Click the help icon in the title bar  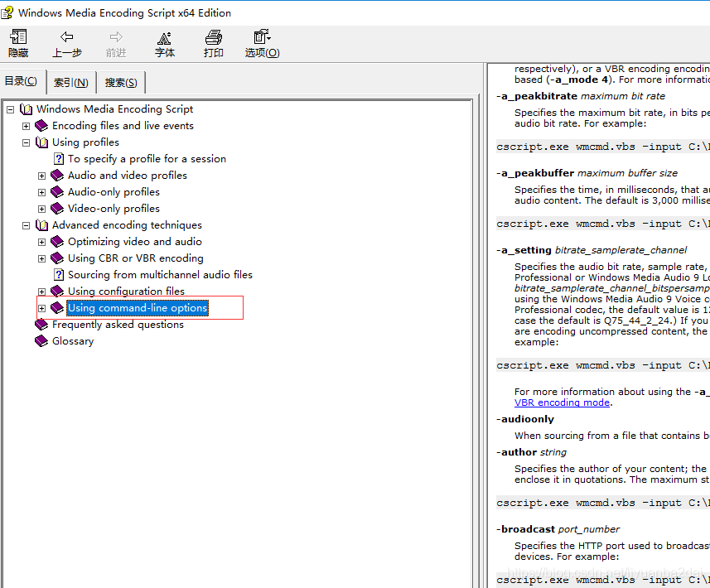tap(7, 12)
